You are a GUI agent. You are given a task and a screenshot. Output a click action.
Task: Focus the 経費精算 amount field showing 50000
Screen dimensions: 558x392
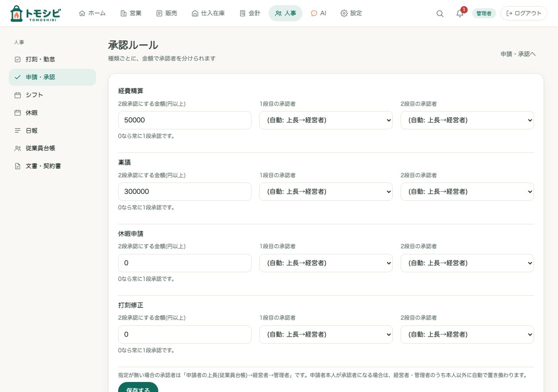[185, 120]
